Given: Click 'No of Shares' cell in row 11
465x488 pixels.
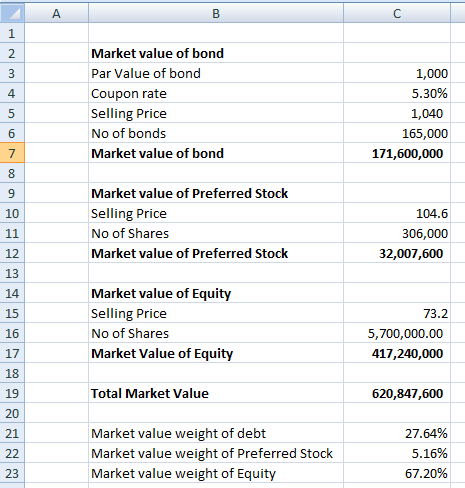Looking at the screenshot, I should click(x=216, y=233).
